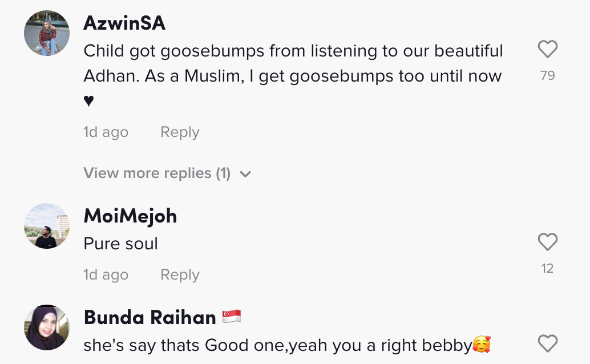This screenshot has height=364, width=590.
Task: Select AzwinSA's goosebumps comment text
Action: [x=293, y=63]
